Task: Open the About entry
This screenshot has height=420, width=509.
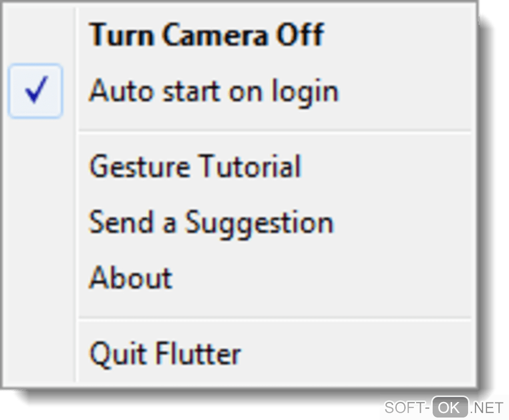Action: pos(131,277)
